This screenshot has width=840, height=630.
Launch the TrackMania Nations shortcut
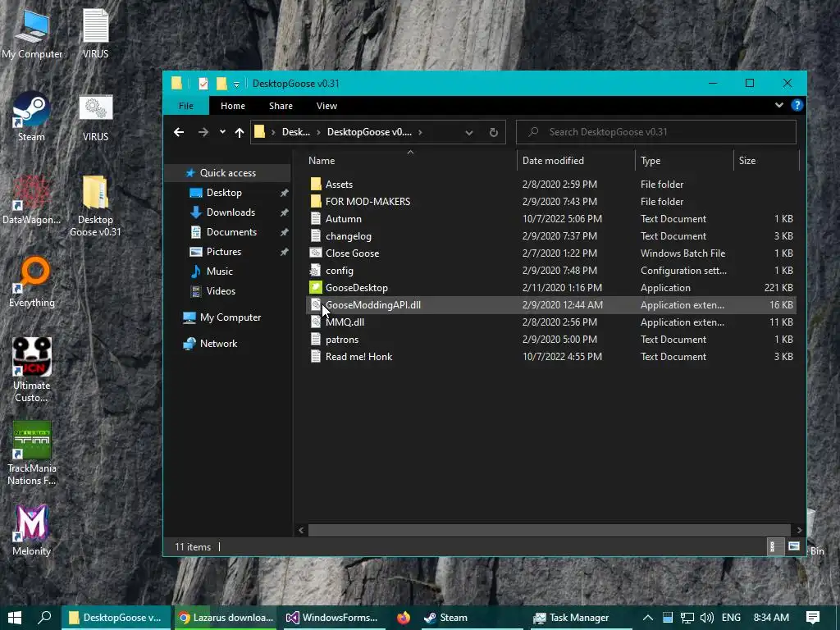[31, 453]
